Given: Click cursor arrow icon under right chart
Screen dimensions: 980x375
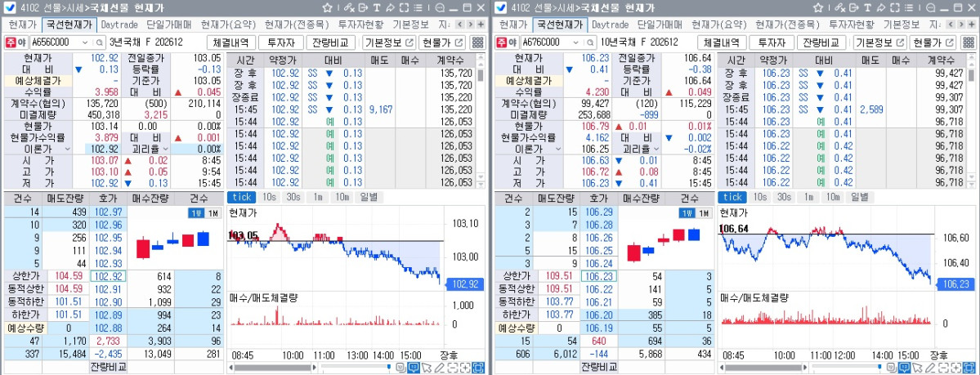Looking at the screenshot, I should coord(917,368).
